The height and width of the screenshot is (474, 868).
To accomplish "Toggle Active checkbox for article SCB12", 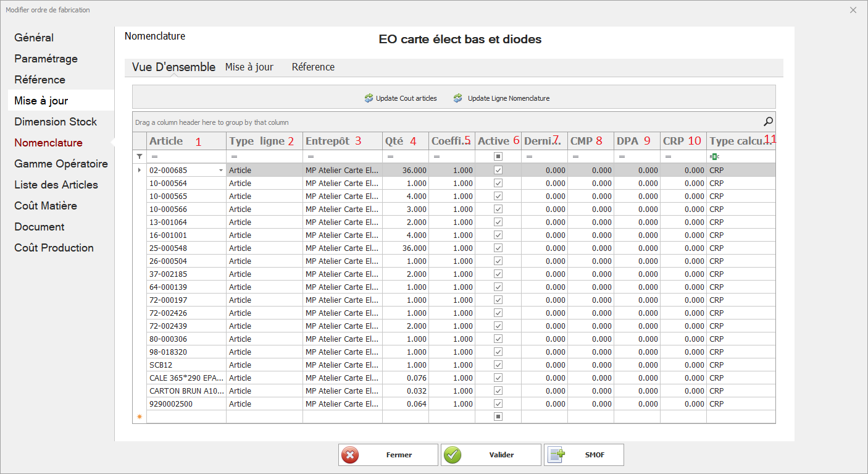I will [x=498, y=365].
